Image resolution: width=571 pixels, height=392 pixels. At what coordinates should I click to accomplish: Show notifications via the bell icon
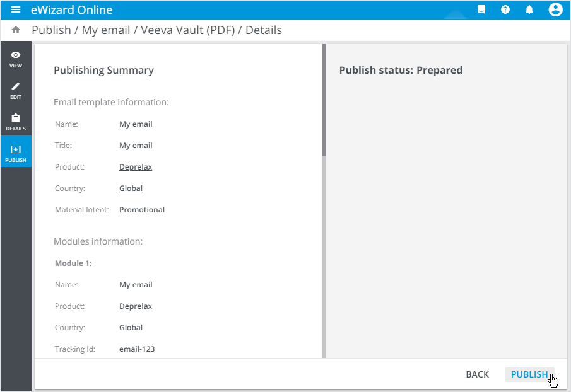pos(529,10)
